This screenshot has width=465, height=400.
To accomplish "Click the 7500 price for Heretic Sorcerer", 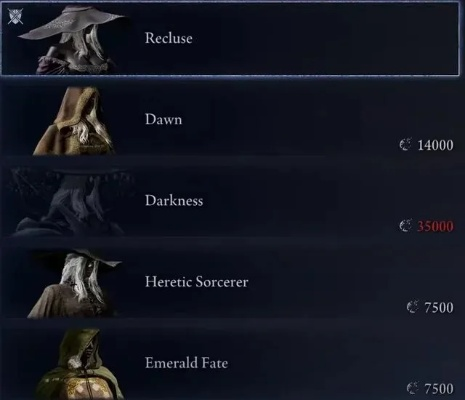I will pos(439,307).
